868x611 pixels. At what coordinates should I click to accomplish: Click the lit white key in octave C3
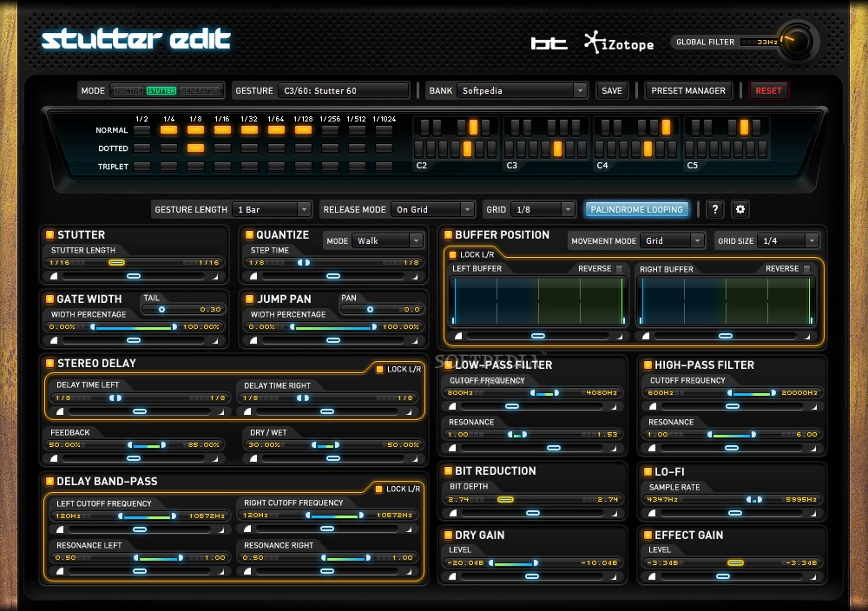click(x=557, y=149)
